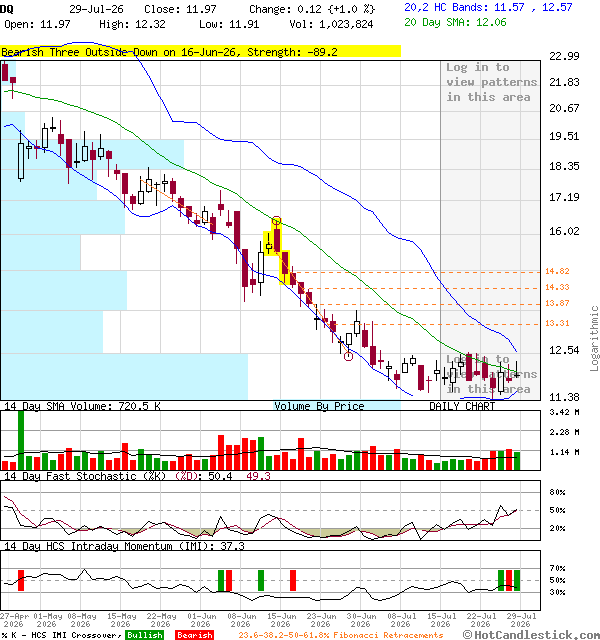Click the 20 Day SMA value label

click(455, 22)
